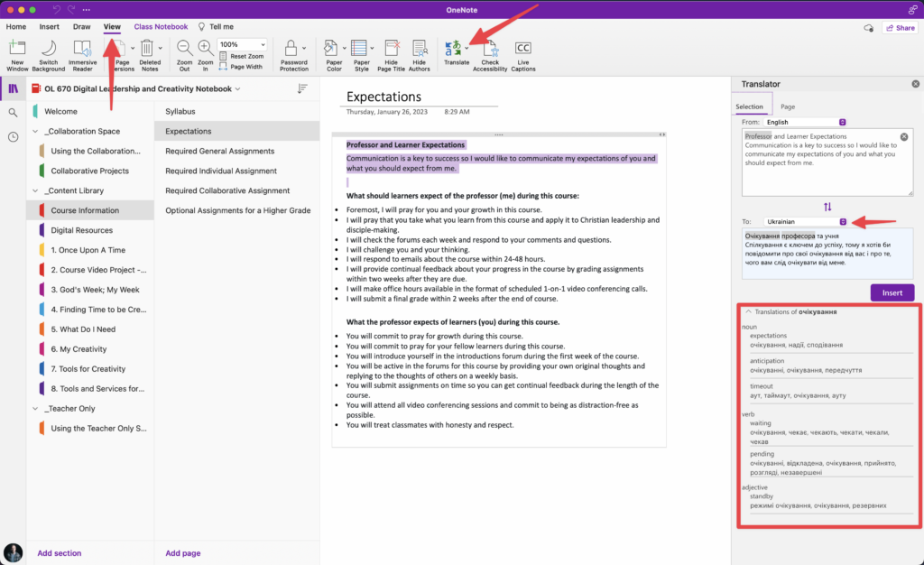Image resolution: width=924 pixels, height=565 pixels.
Task: Open Required General Assignments page
Action: tap(237, 151)
